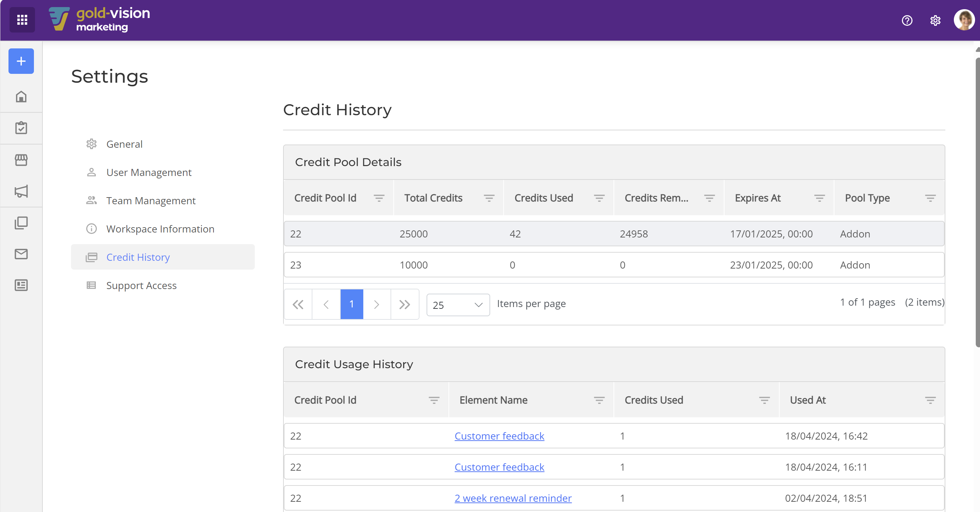Sort by Element Name column header

(493, 400)
